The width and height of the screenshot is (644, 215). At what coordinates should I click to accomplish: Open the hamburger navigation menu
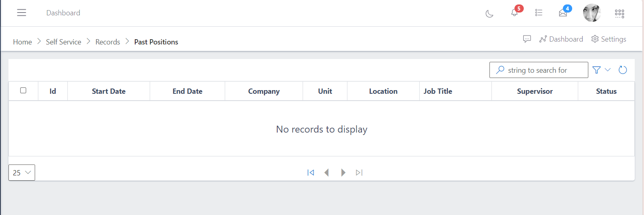click(x=21, y=13)
